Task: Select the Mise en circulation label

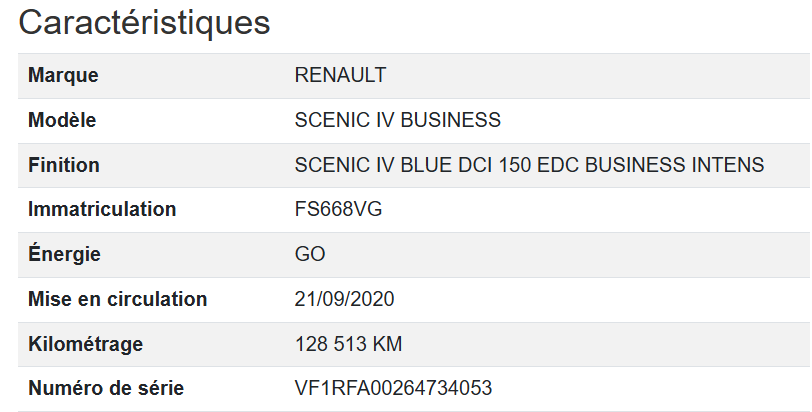Action: [118, 299]
